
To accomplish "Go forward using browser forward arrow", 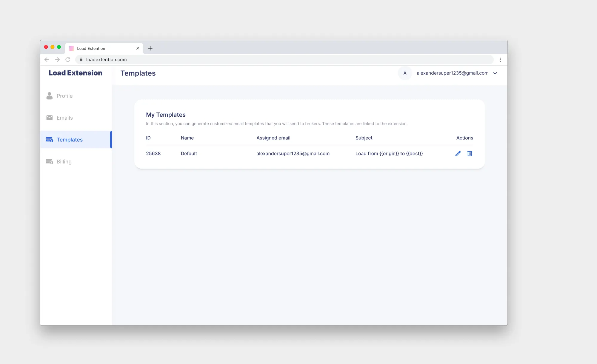I will (57, 60).
